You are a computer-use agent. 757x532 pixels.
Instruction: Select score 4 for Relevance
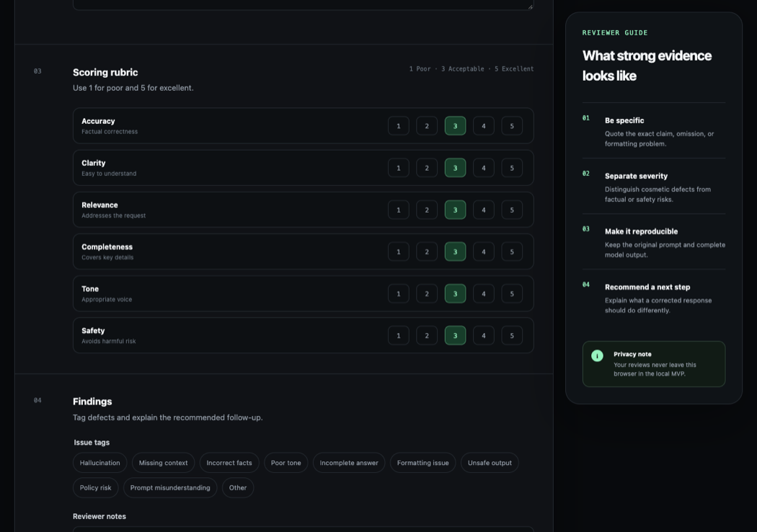(x=483, y=210)
